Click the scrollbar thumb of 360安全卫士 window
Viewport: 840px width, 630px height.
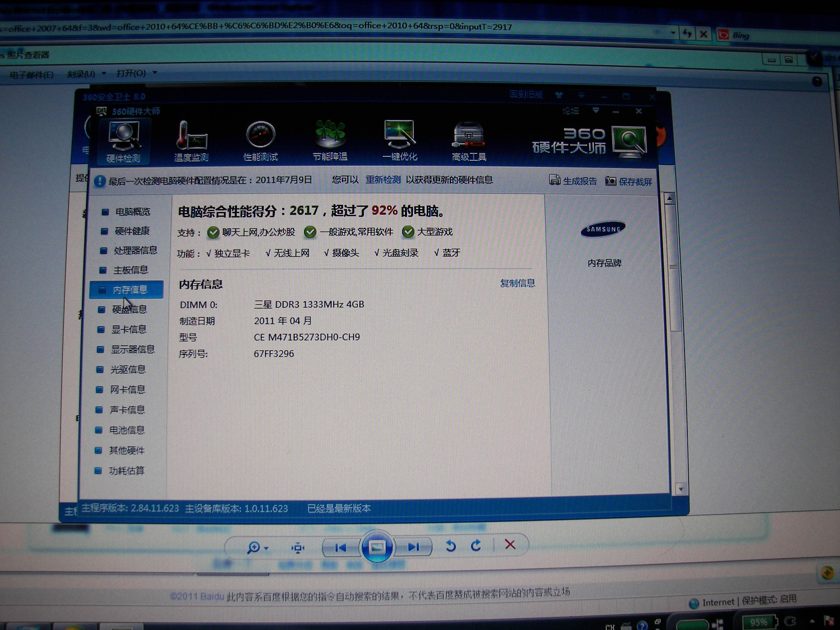(673, 267)
